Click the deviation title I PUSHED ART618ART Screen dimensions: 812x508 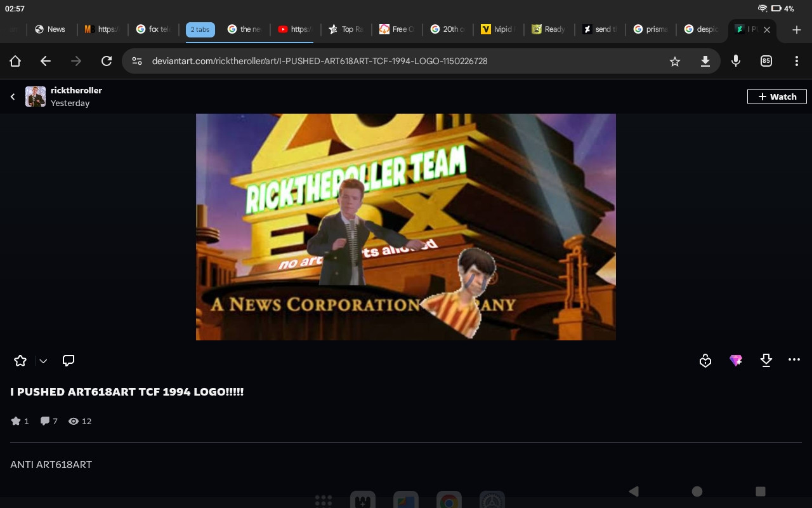(x=127, y=392)
